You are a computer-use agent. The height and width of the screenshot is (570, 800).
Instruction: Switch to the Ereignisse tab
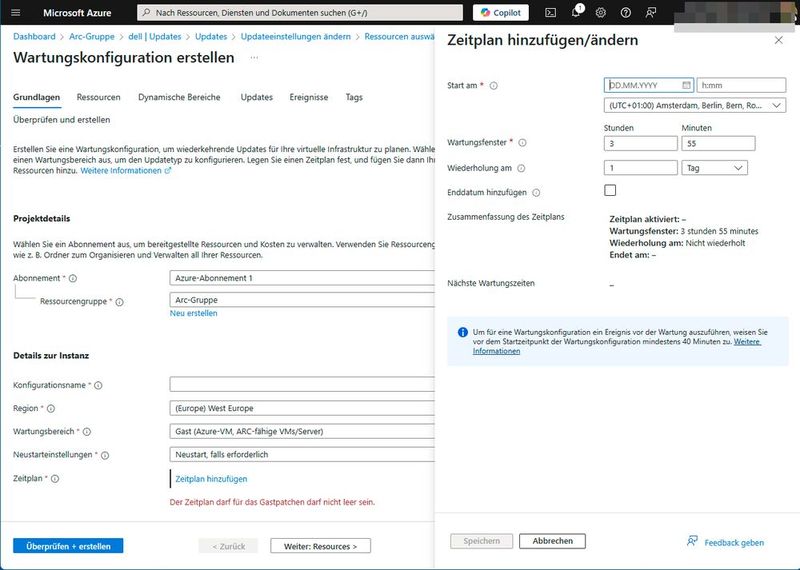pyautogui.click(x=309, y=97)
